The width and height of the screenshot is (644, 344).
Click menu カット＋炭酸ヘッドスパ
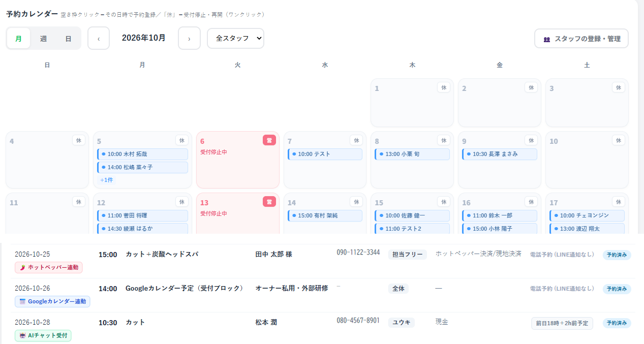click(x=162, y=254)
